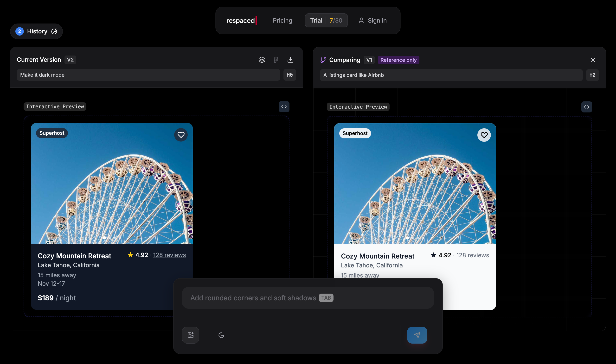The image size is (616, 364).
Task: Download the current version
Action: (x=290, y=60)
